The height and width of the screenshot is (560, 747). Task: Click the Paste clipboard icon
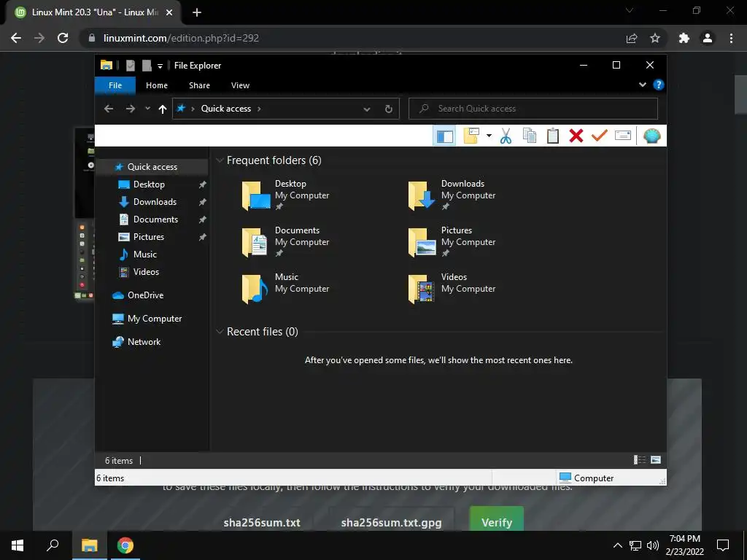(x=553, y=136)
